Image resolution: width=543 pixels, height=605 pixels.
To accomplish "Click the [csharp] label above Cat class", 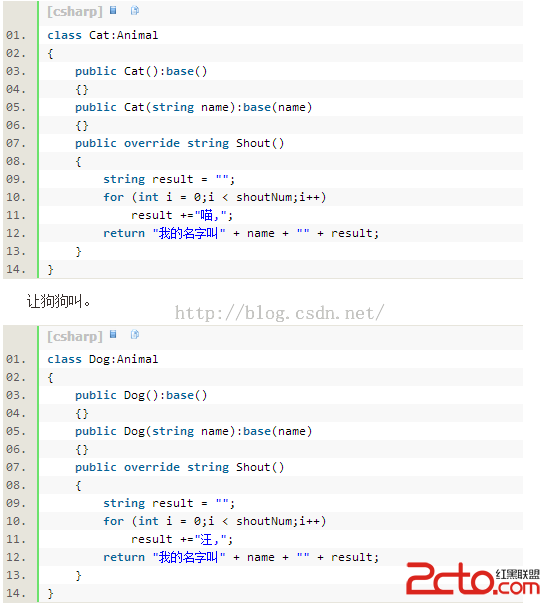I will [75, 12].
